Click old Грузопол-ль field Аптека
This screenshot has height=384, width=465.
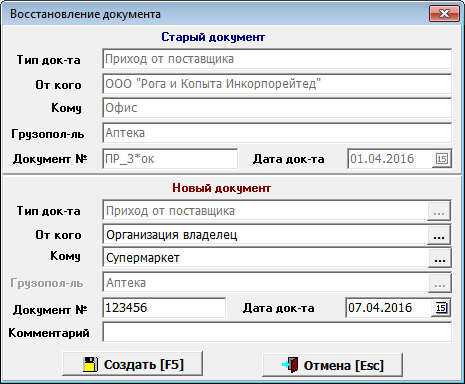[x=277, y=133]
